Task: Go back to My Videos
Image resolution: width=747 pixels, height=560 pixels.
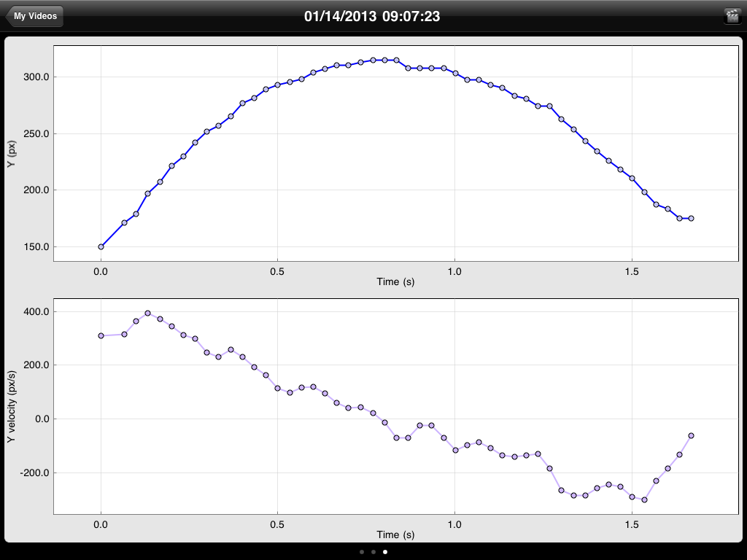Action: [x=34, y=16]
